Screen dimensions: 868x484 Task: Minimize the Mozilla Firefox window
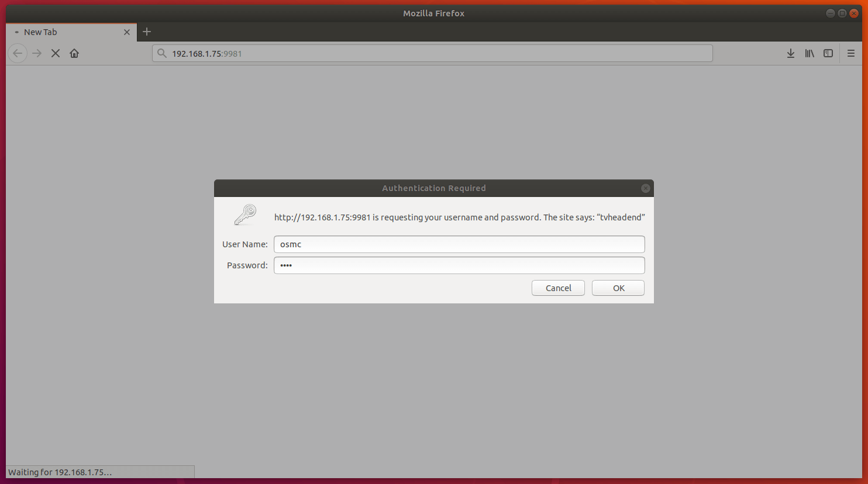830,13
